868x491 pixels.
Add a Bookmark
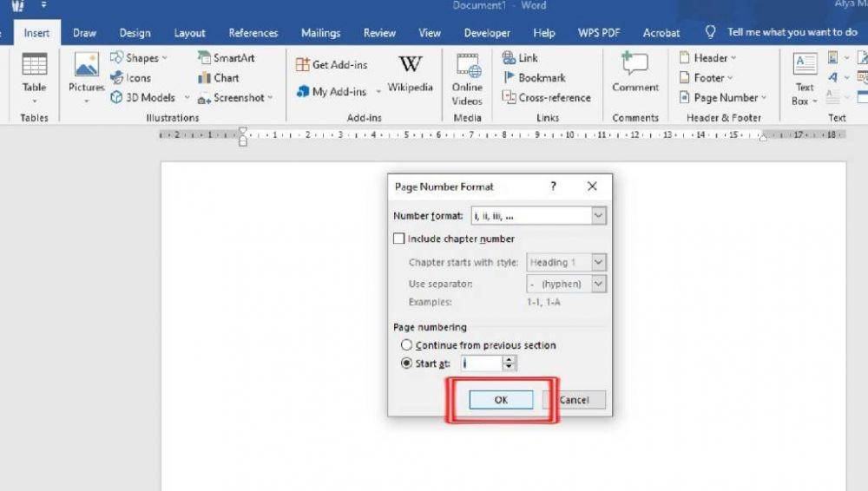534,78
